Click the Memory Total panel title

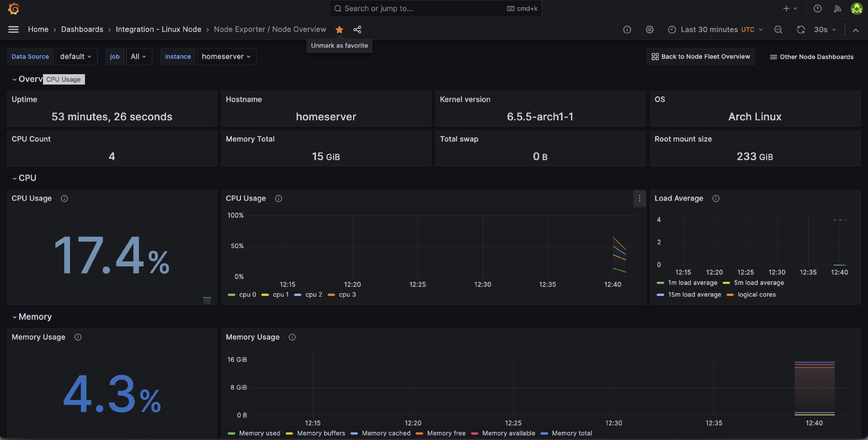(250, 139)
